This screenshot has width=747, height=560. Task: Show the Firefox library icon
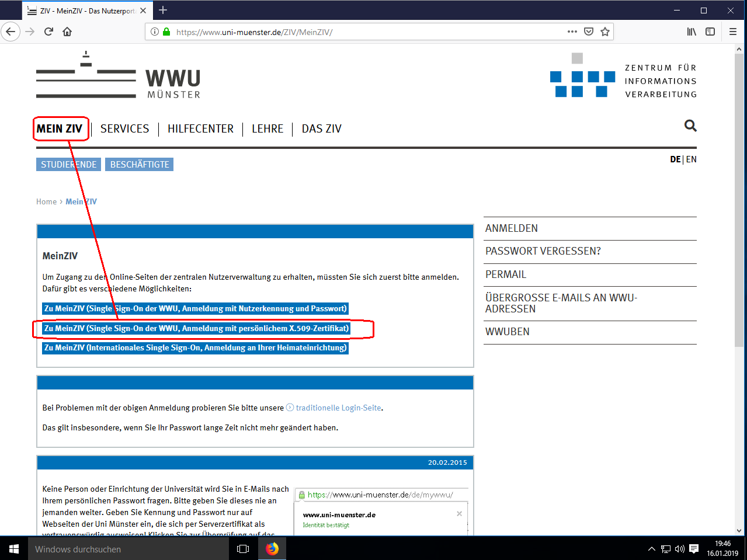pyautogui.click(x=692, y=32)
